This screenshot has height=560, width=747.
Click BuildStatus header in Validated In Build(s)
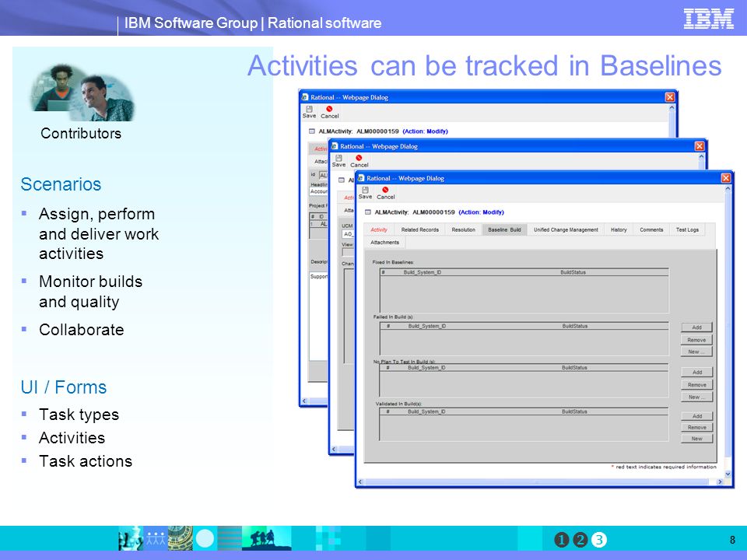tap(574, 411)
